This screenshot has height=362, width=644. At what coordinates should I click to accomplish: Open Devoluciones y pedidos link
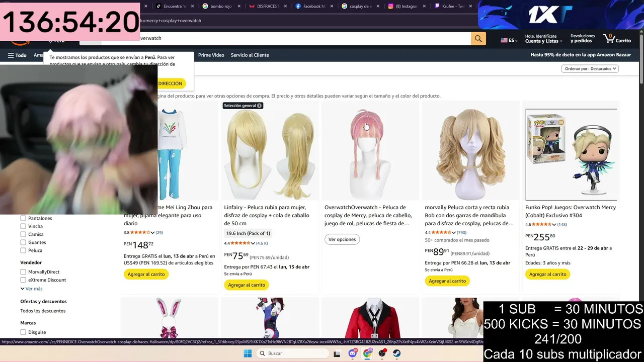pyautogui.click(x=583, y=38)
